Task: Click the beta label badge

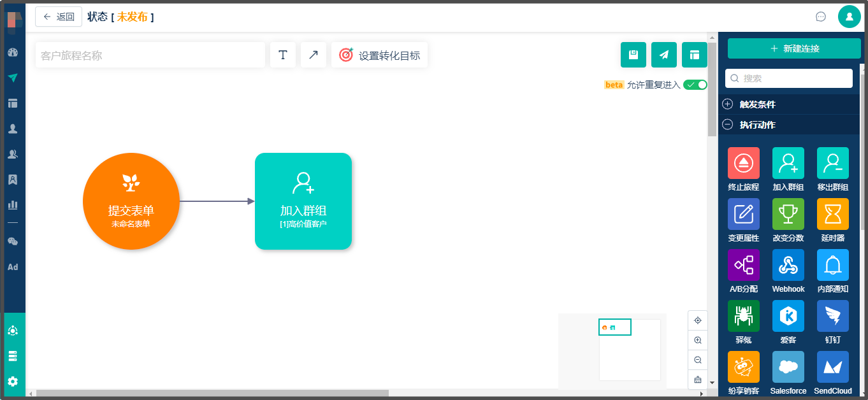Action: point(614,85)
